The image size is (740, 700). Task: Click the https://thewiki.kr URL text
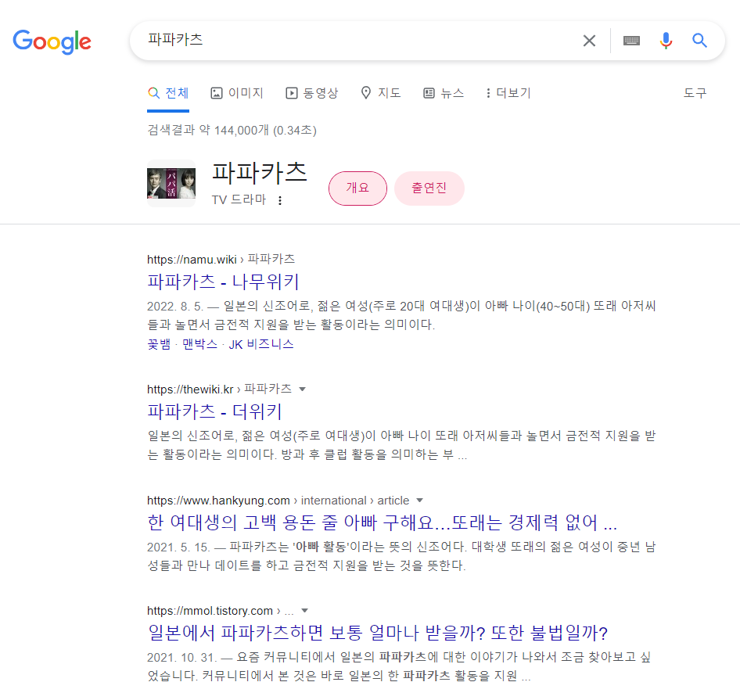[190, 389]
